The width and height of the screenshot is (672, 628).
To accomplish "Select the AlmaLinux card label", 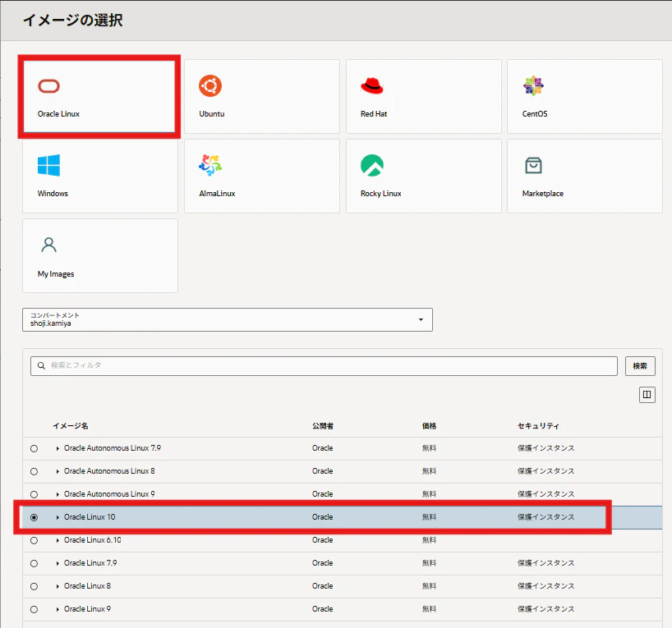I will pos(217,194).
